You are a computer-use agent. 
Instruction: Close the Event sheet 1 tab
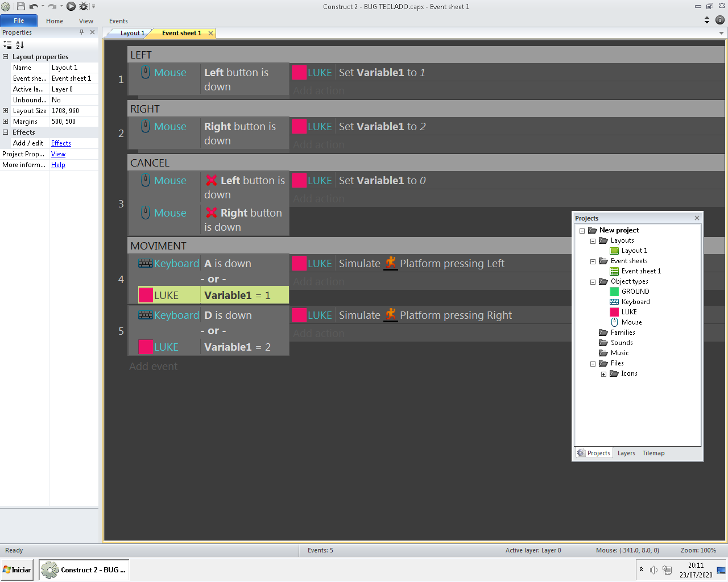coord(210,33)
